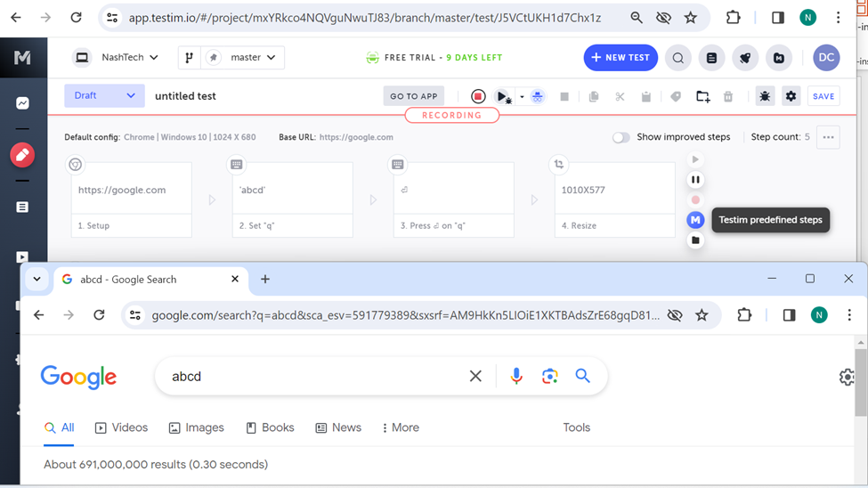
Task: Select the Videos tab in Google results
Action: 121,427
